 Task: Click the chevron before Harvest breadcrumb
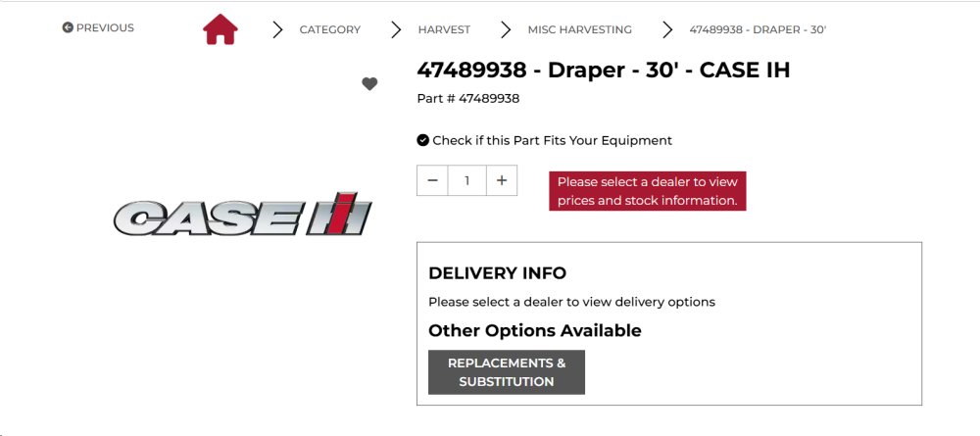click(x=396, y=29)
